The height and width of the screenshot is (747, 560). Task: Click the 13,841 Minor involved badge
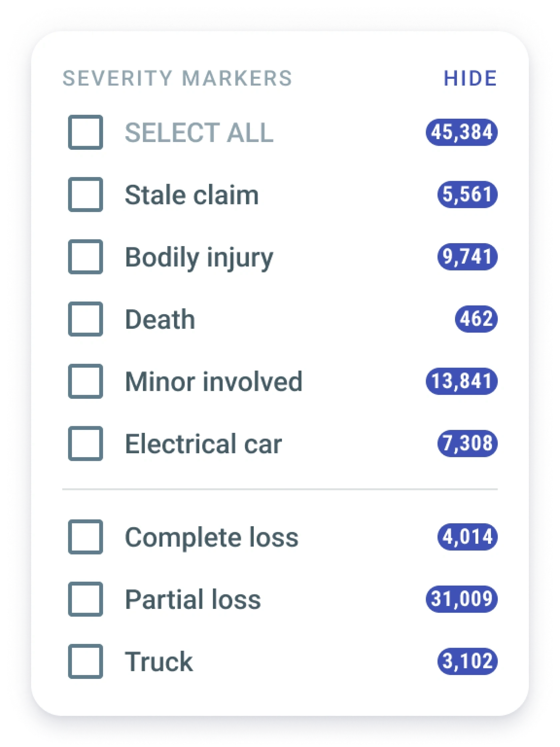[461, 381]
